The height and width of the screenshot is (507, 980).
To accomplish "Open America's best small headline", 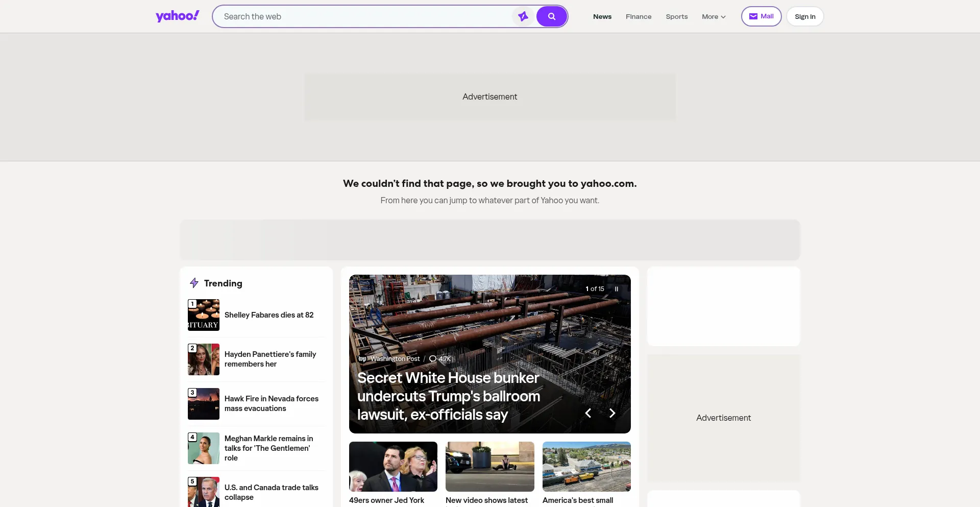I will (x=578, y=500).
